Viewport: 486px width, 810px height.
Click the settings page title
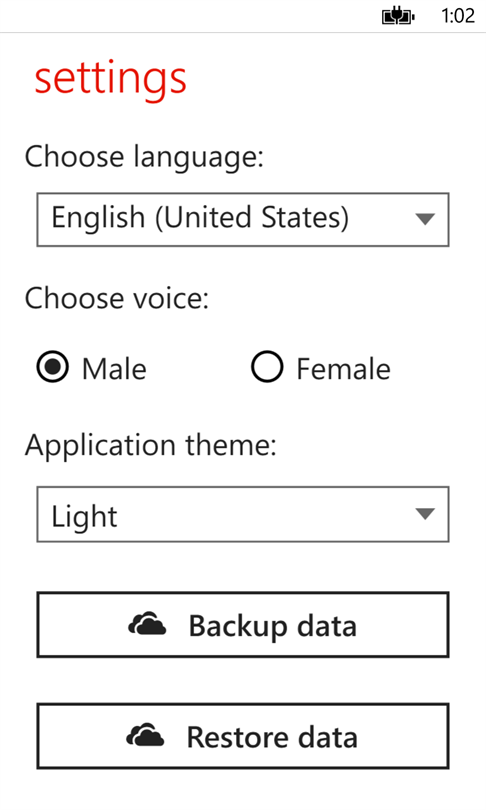click(x=111, y=80)
